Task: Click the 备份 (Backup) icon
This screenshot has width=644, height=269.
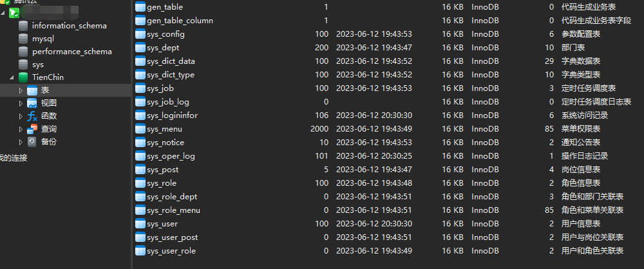Action: coord(32,142)
